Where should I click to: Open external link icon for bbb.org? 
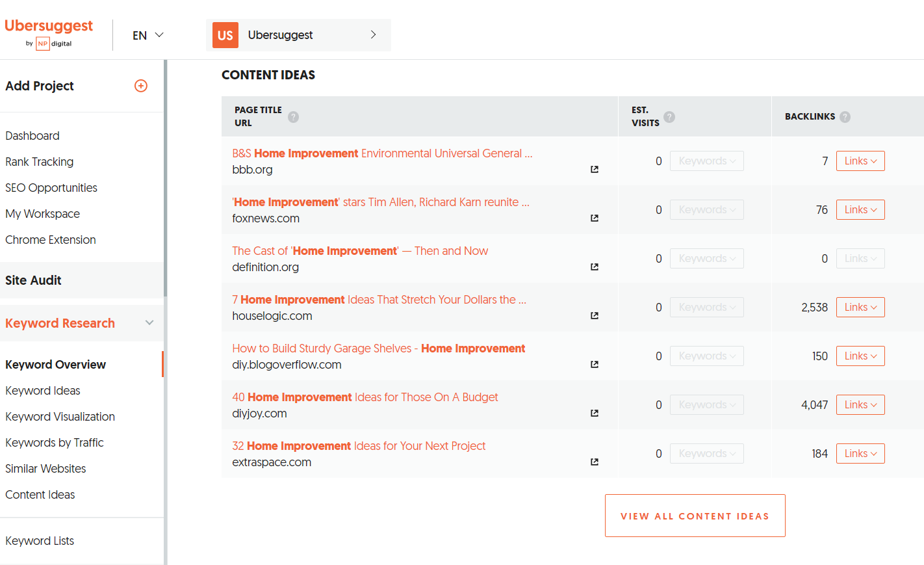[x=594, y=169]
